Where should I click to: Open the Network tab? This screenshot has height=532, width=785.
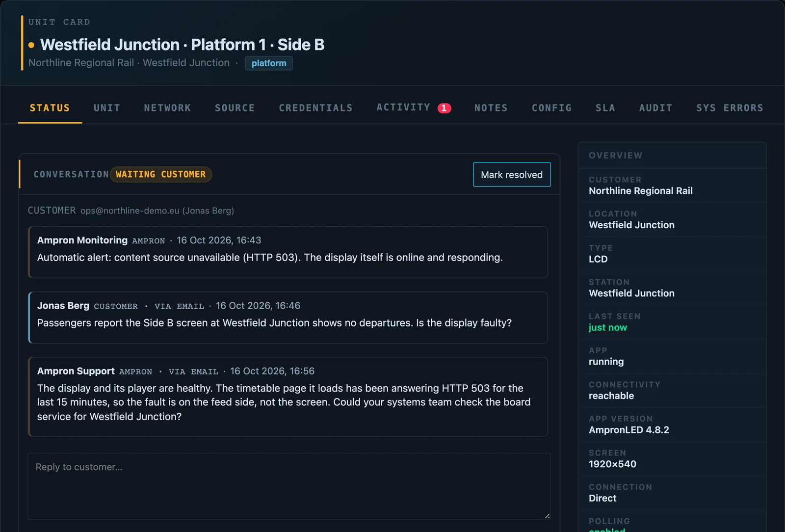167,108
